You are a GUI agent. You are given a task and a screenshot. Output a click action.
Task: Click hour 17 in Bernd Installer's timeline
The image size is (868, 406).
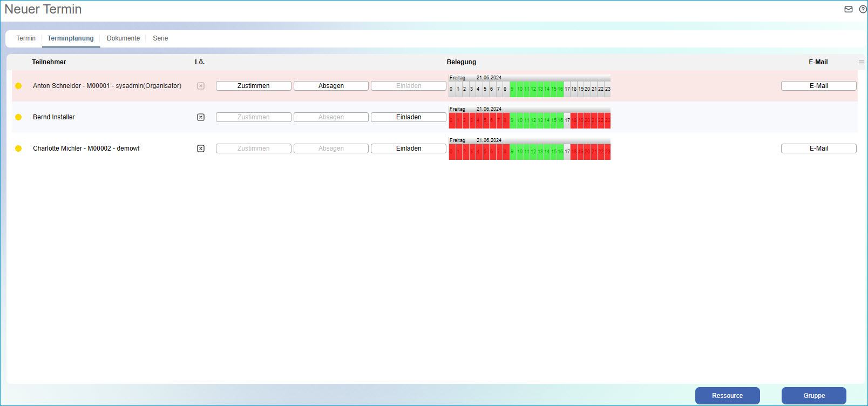pyautogui.click(x=567, y=120)
